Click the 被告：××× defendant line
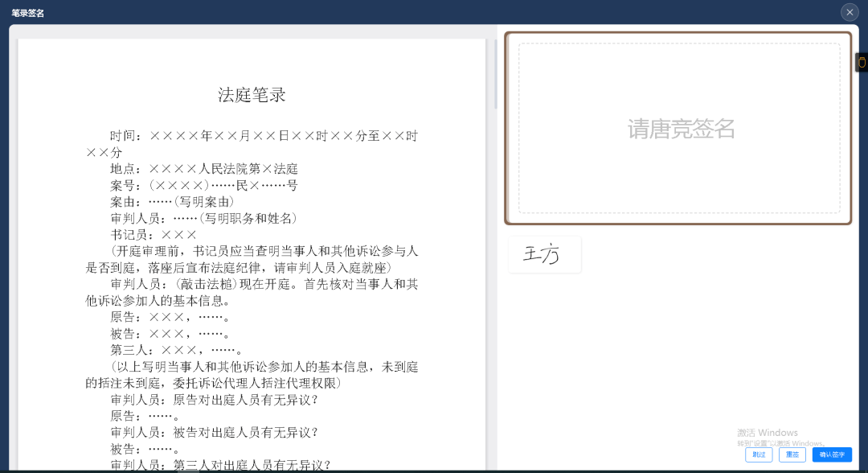868x473 pixels. tap(170, 333)
